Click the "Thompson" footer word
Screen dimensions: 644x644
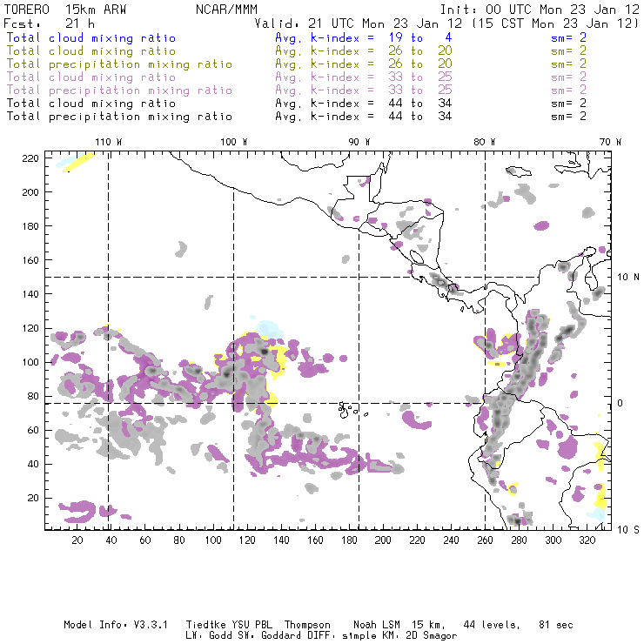click(x=307, y=625)
